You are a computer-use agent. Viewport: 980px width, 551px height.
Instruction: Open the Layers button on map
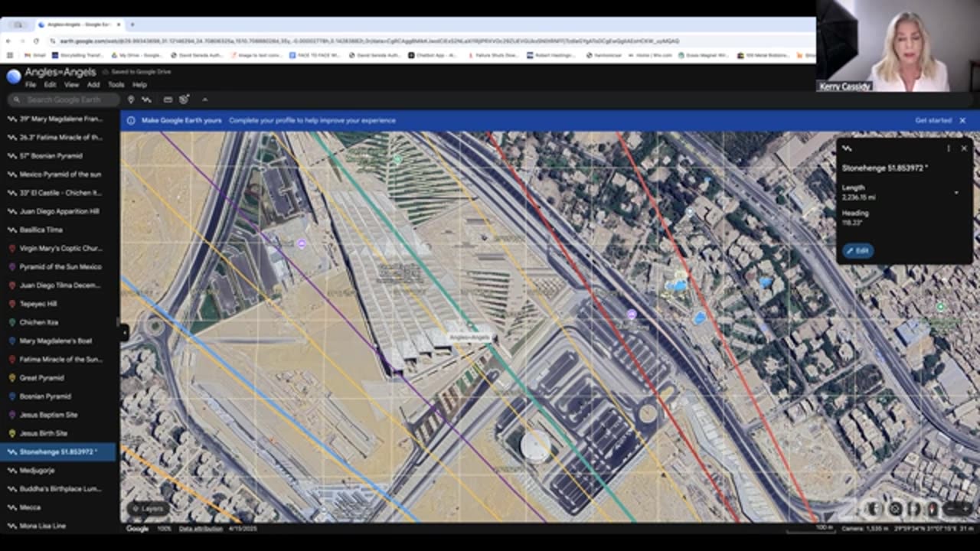coord(148,508)
